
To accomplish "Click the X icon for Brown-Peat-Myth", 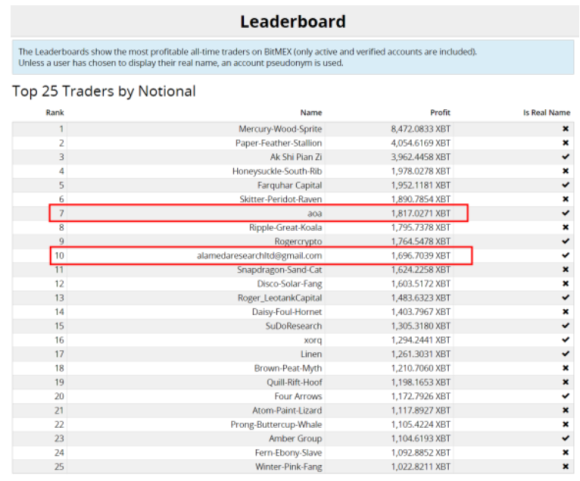I will [x=566, y=368].
